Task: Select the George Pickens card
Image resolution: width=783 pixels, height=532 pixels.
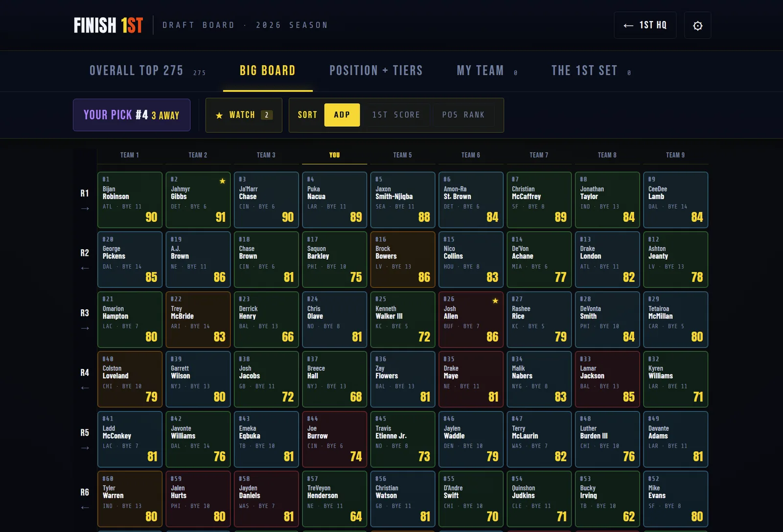Action: point(130,259)
